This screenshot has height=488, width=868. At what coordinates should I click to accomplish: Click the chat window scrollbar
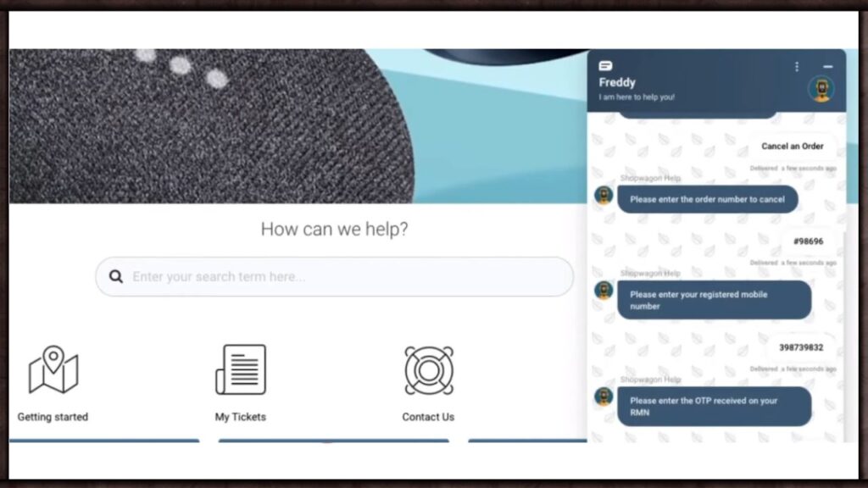(x=843, y=337)
